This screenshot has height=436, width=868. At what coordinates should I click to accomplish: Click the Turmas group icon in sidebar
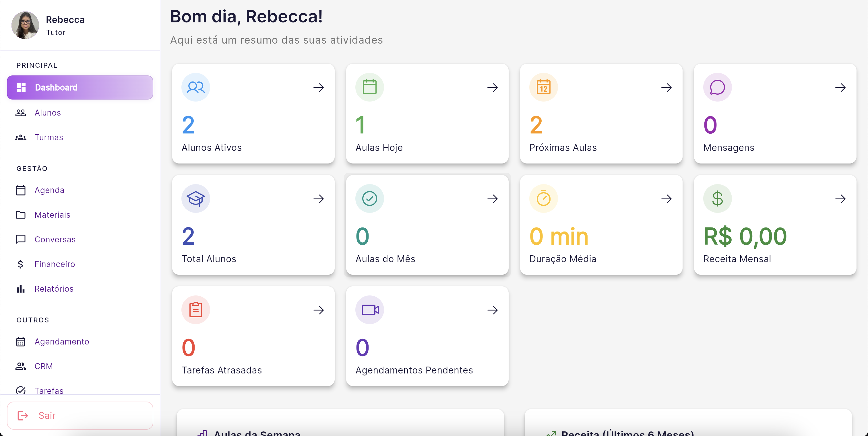coord(21,137)
